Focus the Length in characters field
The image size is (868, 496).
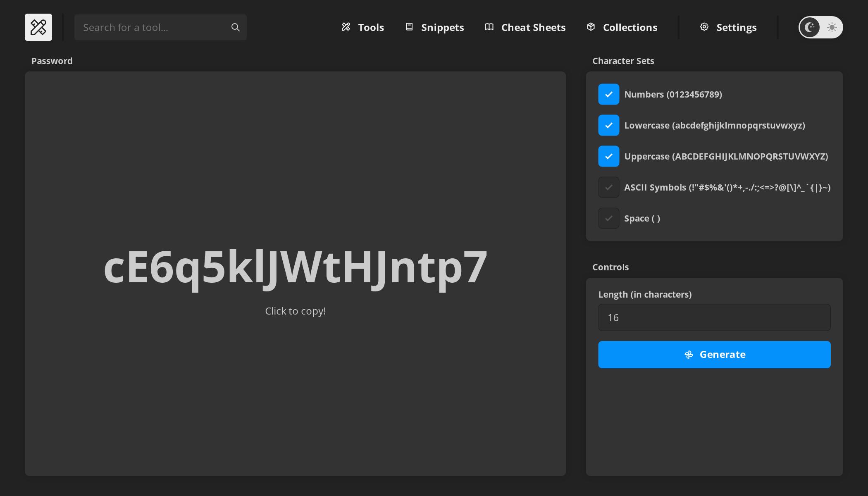click(714, 317)
